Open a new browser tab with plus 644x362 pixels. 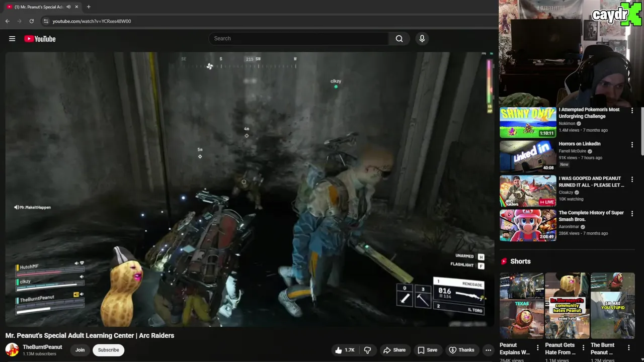click(x=89, y=7)
